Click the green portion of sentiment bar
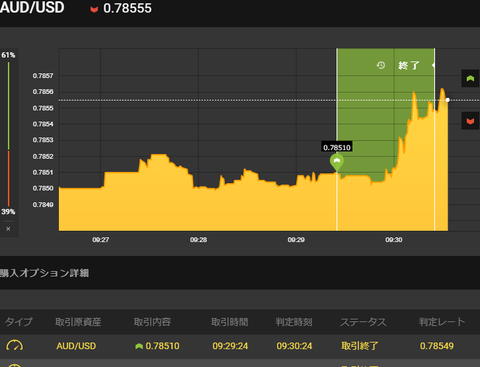Screen dimensions: 480x367 [x=8, y=105]
